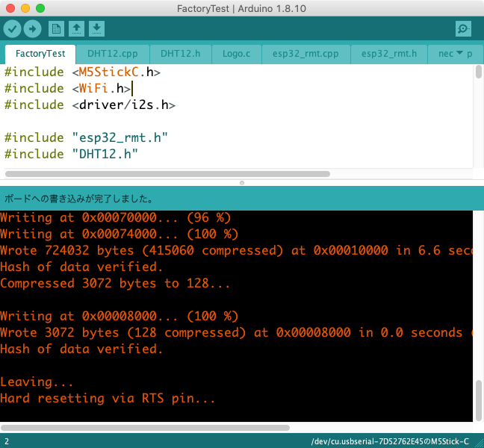This screenshot has height=448, width=484.
Task: Place cursor on '#include <WiFi.h>' line
Action: pos(68,89)
